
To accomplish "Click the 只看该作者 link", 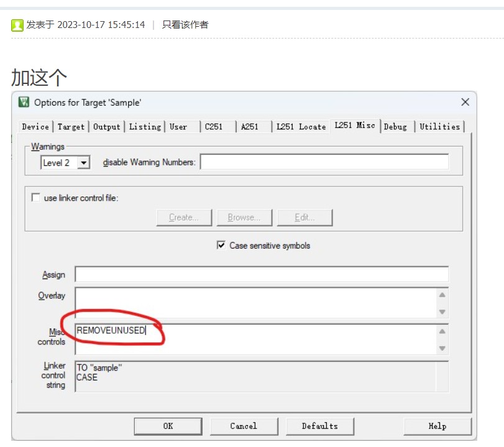I will [185, 25].
